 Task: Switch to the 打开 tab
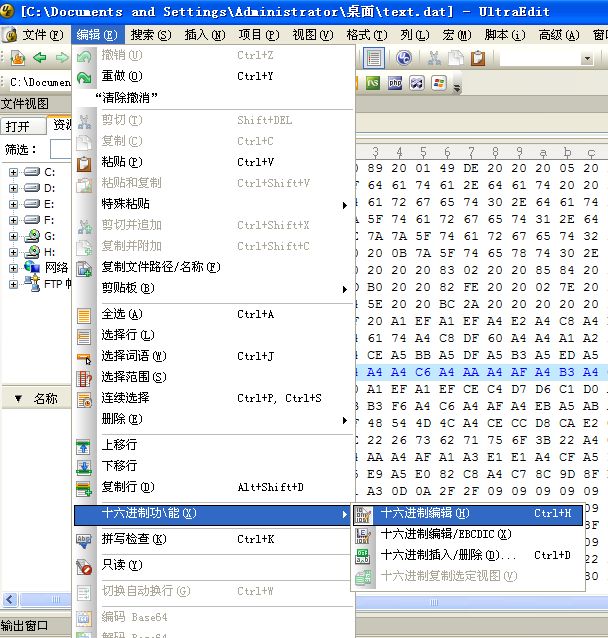tap(23, 126)
